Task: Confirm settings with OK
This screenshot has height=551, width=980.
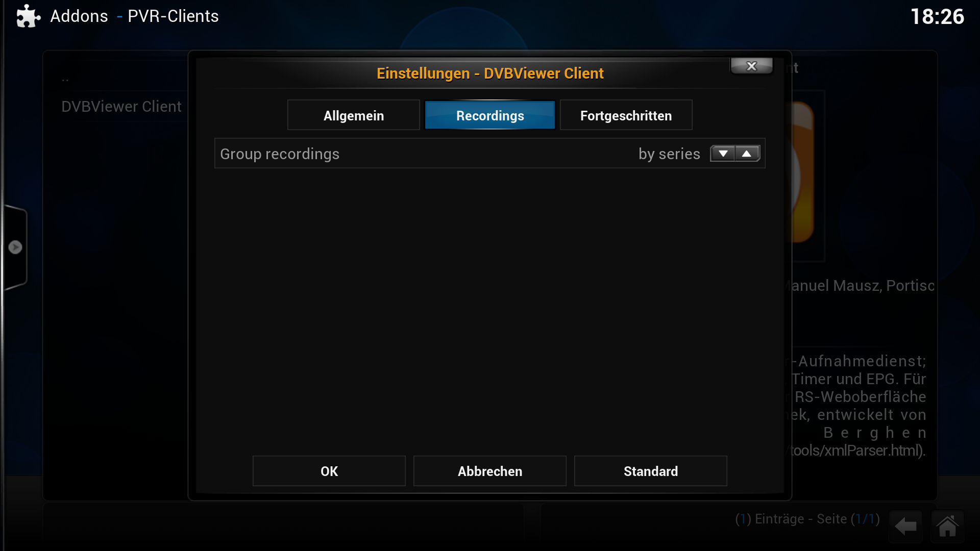Action: point(329,471)
